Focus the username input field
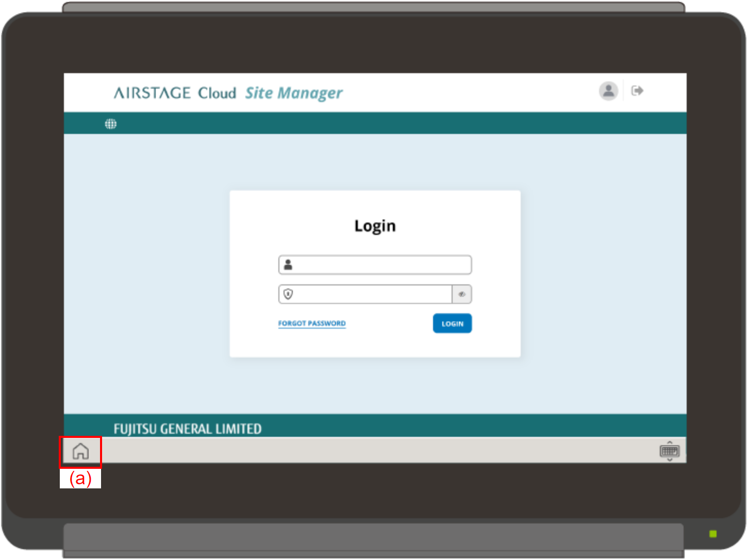 [381, 265]
